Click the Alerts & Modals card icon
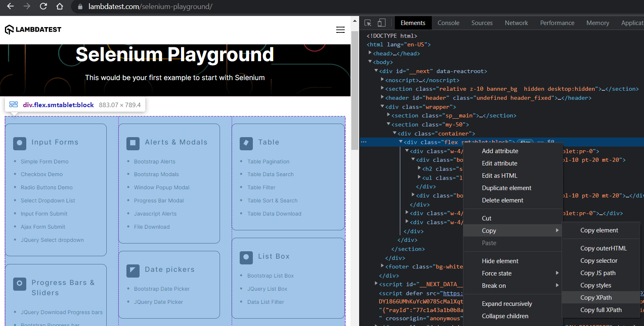The width and height of the screenshot is (644, 326). point(133,143)
